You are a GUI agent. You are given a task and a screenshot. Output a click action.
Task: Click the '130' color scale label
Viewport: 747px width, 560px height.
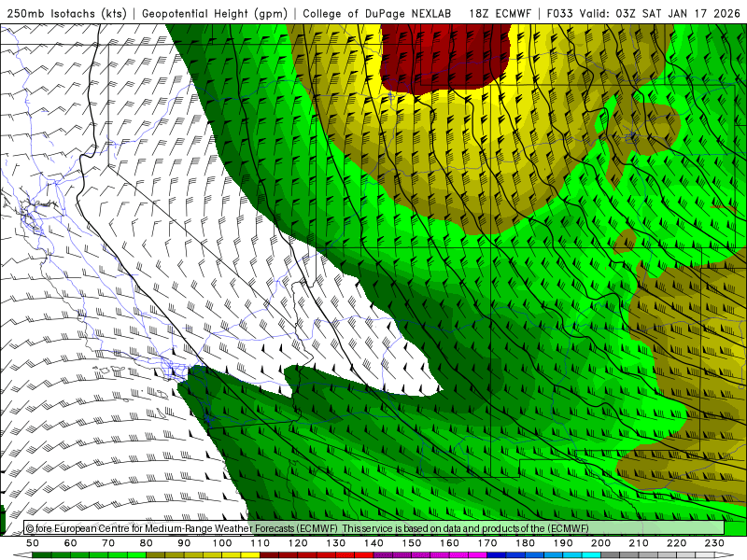pos(336,543)
